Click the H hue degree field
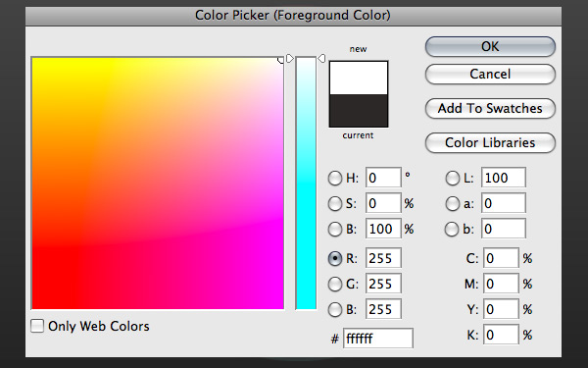Screen dimensions: 588x368 pyautogui.click(x=383, y=178)
